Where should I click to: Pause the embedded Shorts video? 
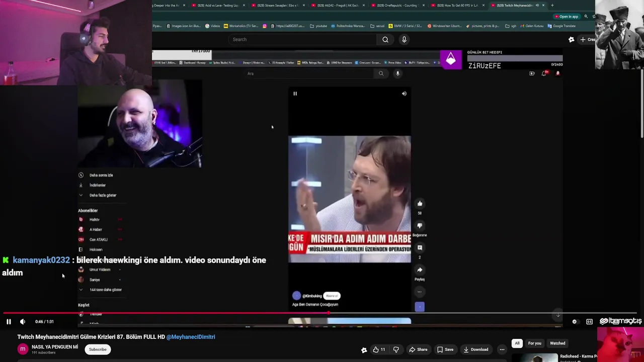point(295,94)
